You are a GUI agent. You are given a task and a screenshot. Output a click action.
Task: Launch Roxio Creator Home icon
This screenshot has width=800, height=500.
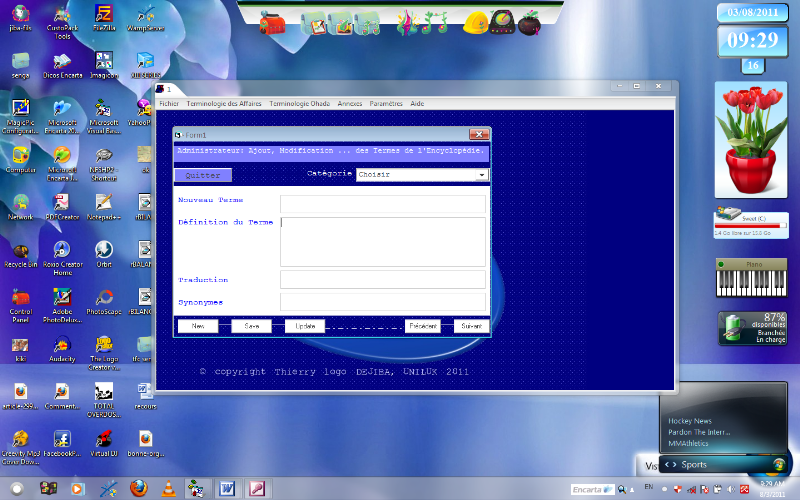[62, 259]
